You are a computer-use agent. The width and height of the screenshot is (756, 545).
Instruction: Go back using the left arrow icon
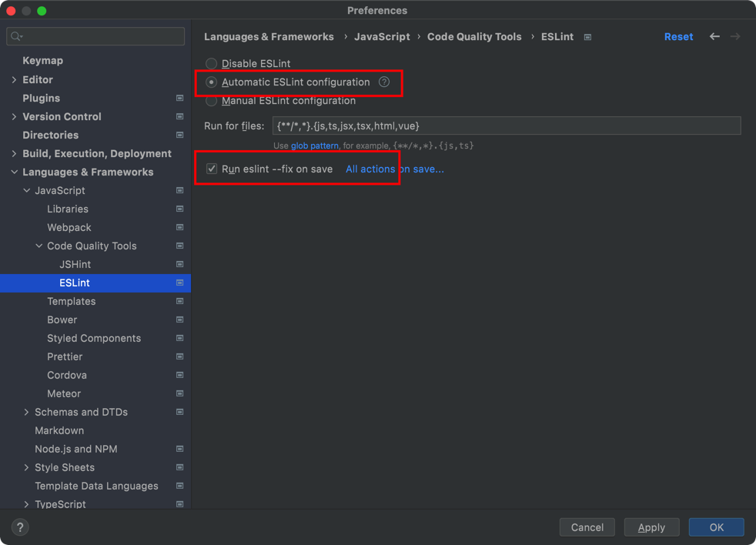(714, 37)
